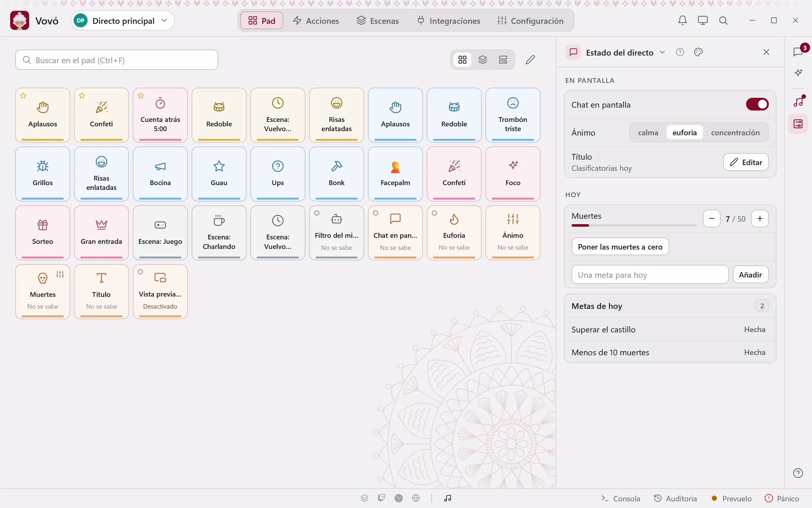Viewport: 812px width, 508px height.
Task: Switch to the Escenas tab
Action: pos(377,21)
